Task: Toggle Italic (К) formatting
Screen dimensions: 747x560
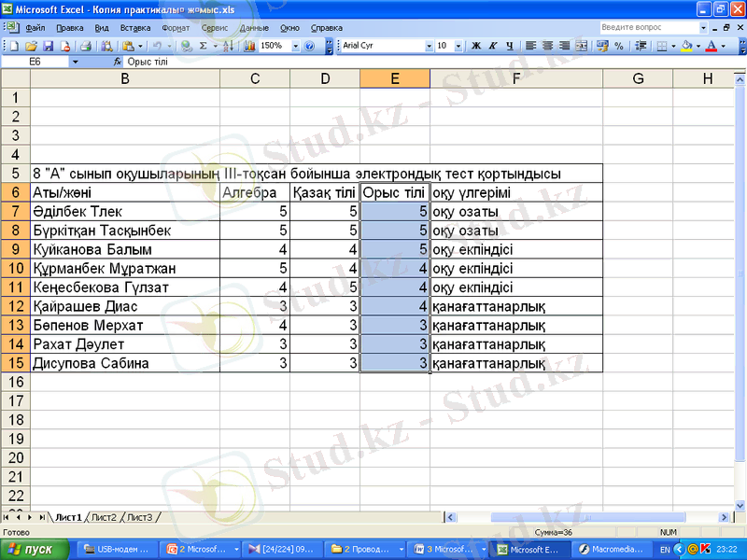Action: (x=493, y=46)
